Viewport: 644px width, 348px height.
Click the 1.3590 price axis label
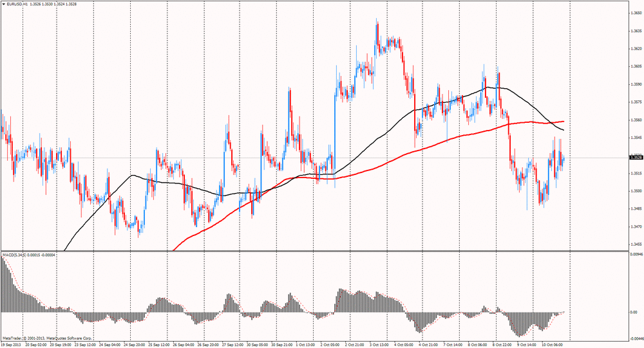(x=636, y=84)
